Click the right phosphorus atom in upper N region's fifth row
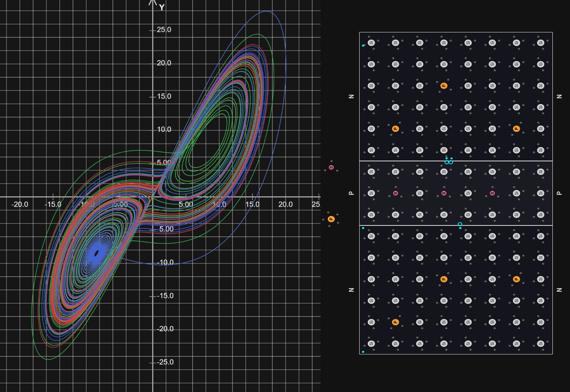 tap(516, 129)
